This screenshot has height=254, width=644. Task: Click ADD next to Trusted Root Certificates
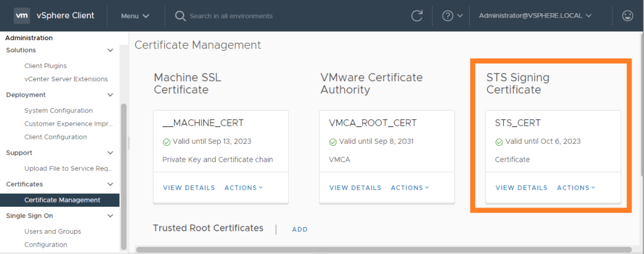300,229
